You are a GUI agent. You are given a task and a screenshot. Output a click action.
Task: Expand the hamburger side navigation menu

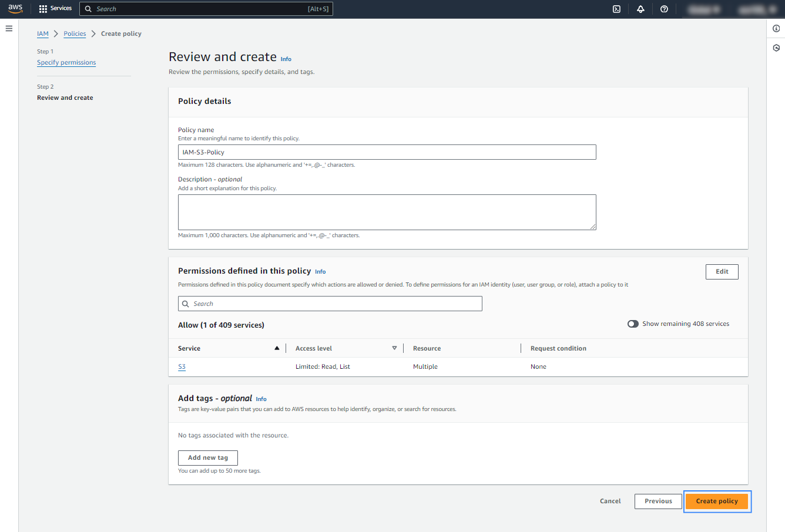[x=9, y=28]
